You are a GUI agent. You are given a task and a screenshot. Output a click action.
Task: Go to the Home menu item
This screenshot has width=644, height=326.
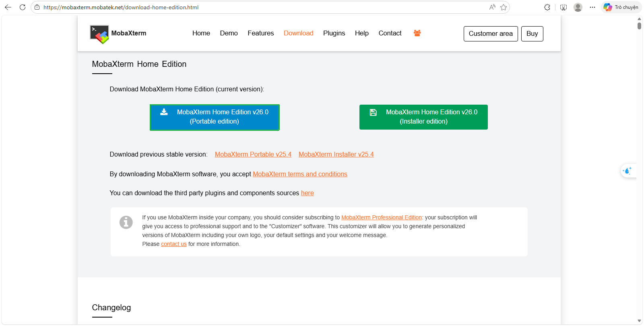[x=201, y=33]
